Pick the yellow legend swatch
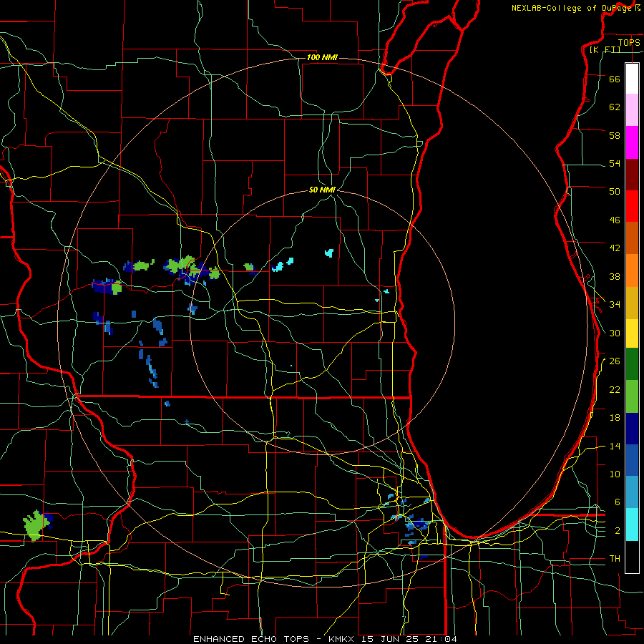This screenshot has width=644, height=644. click(632, 333)
